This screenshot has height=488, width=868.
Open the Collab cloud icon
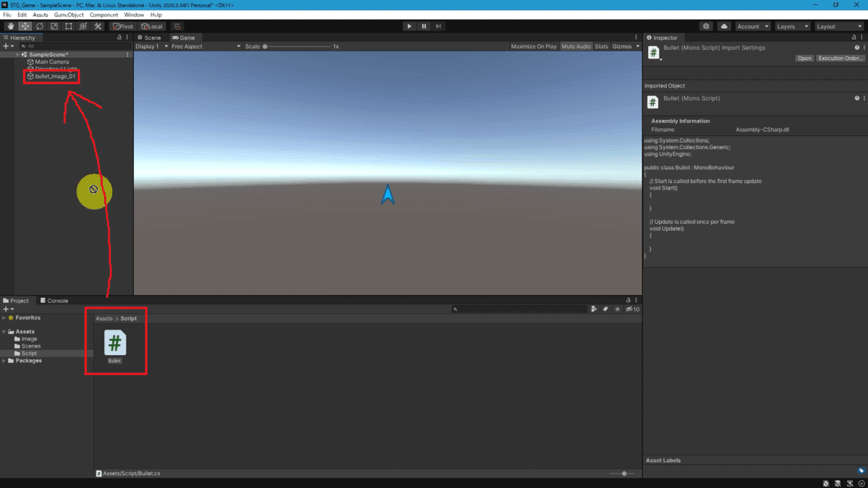[x=724, y=26]
